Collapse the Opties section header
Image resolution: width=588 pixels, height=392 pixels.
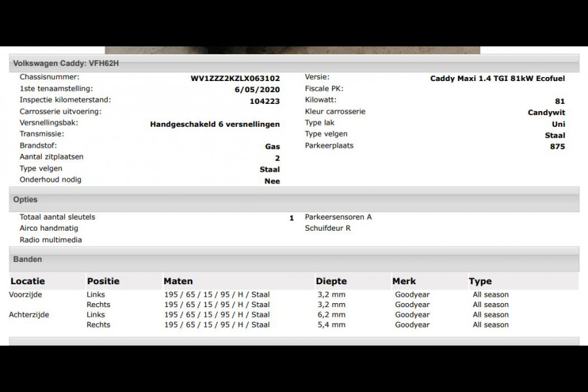pos(25,200)
